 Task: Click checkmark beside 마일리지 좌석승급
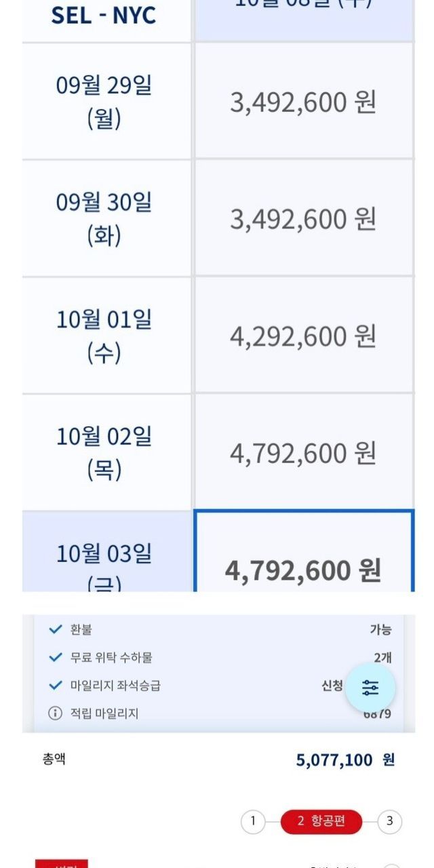56,685
